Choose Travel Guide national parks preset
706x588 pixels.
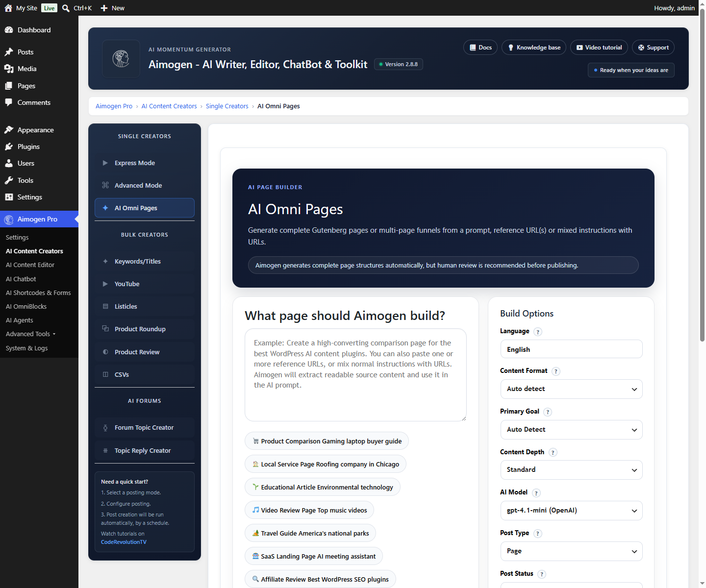point(310,533)
